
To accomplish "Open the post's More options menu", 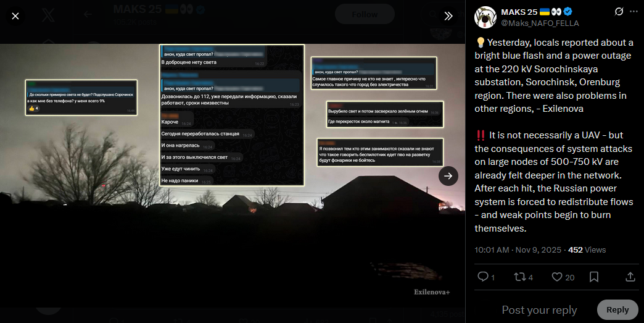I will pyautogui.click(x=634, y=12).
